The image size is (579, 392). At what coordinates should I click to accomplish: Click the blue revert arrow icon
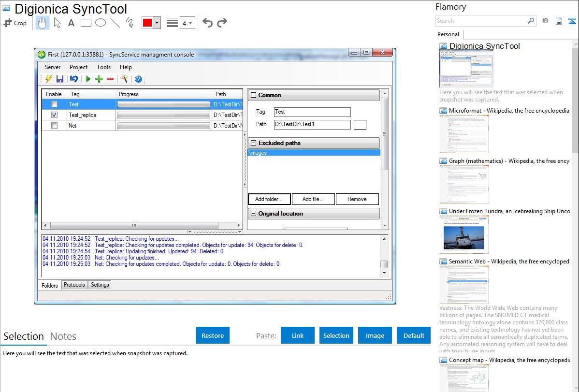(74, 79)
